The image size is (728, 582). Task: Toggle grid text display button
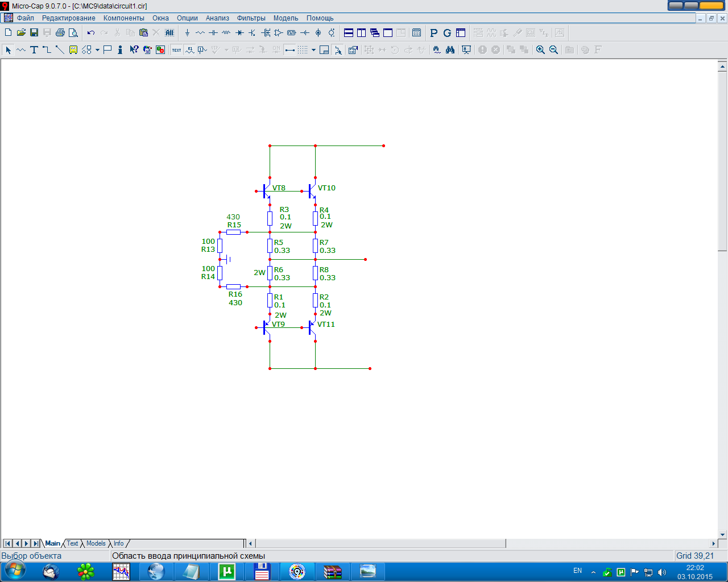(x=177, y=50)
